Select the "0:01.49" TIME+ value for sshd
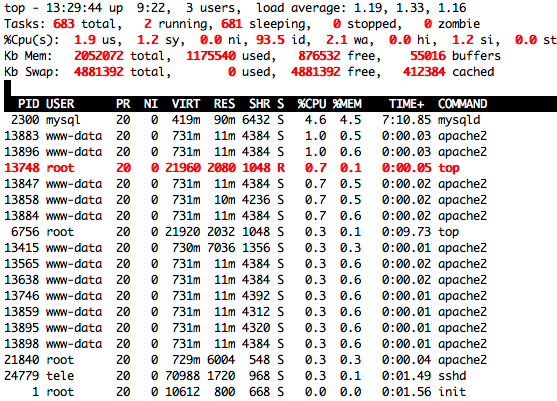Image resolution: width=557 pixels, height=401 pixels. (406, 375)
